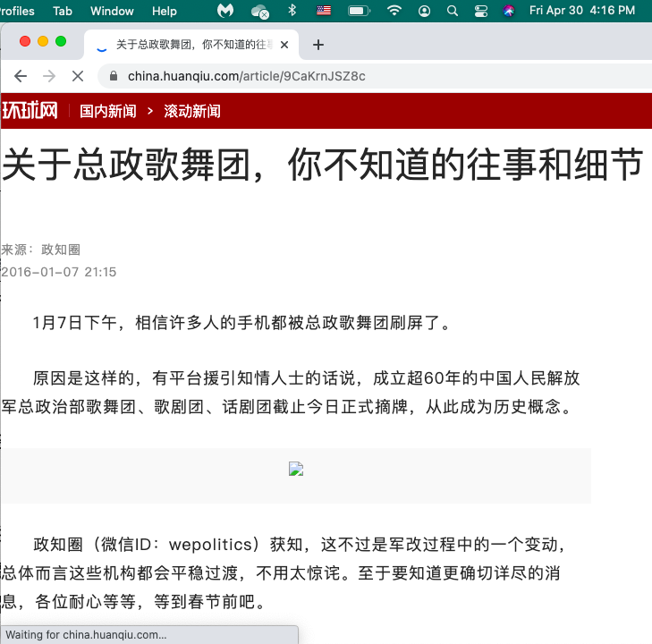
Task: Open the Tab menu in the menu bar
Action: tap(63, 11)
